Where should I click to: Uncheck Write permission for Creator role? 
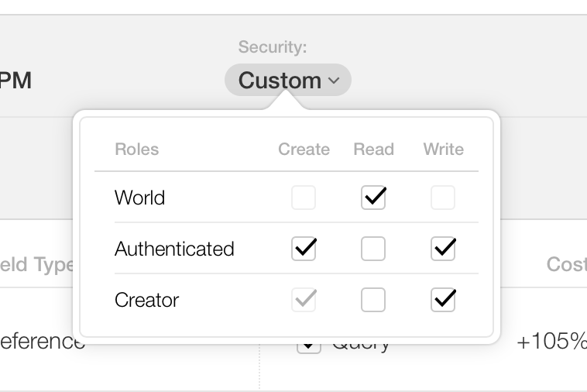coord(443,300)
